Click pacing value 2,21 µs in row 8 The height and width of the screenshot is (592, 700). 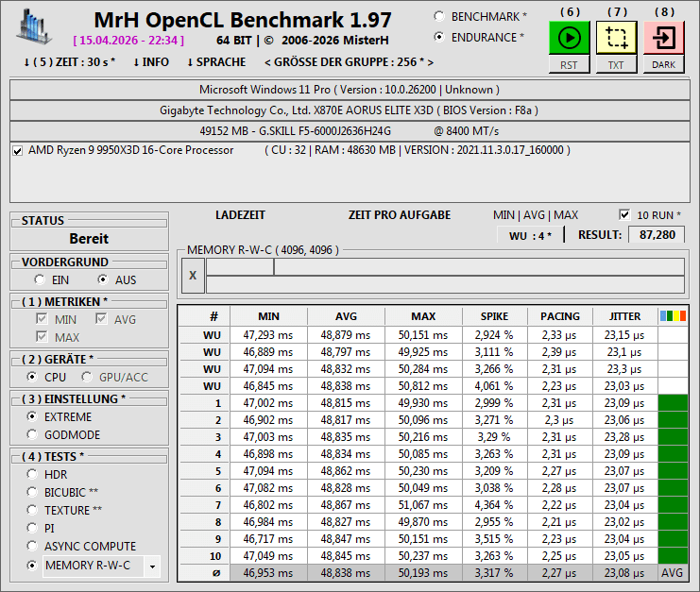click(560, 522)
